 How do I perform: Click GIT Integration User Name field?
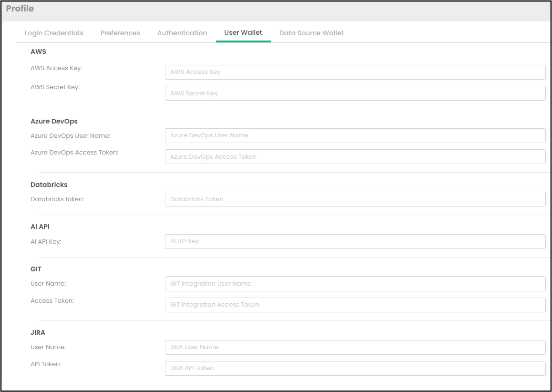(355, 284)
